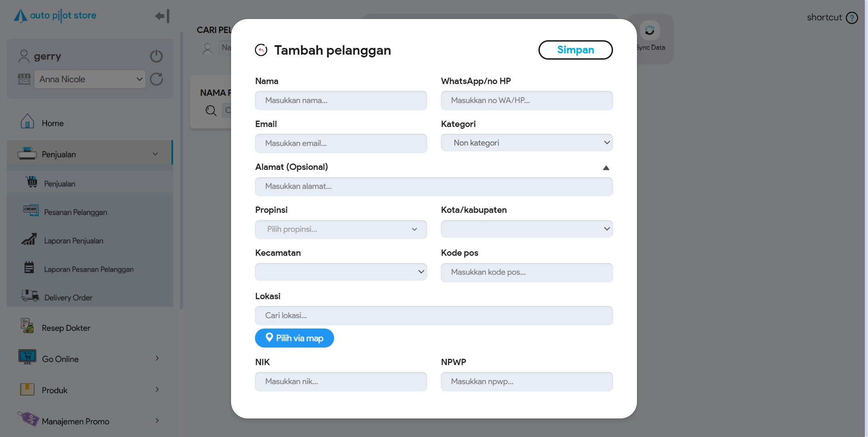Collapse sidebar with the arrow icon
Screen dimensions: 868x437
coord(162,16)
